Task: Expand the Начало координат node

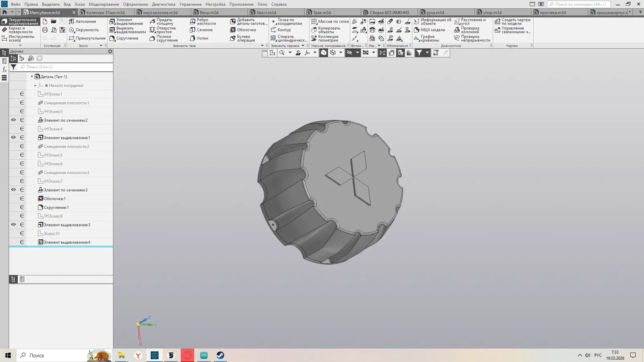Action: pos(35,85)
